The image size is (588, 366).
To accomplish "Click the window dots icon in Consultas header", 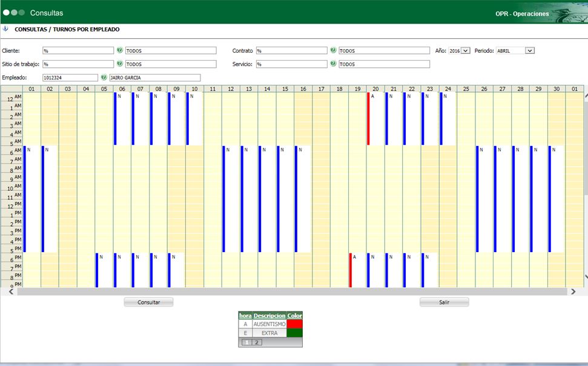I will pyautogui.click(x=14, y=12).
